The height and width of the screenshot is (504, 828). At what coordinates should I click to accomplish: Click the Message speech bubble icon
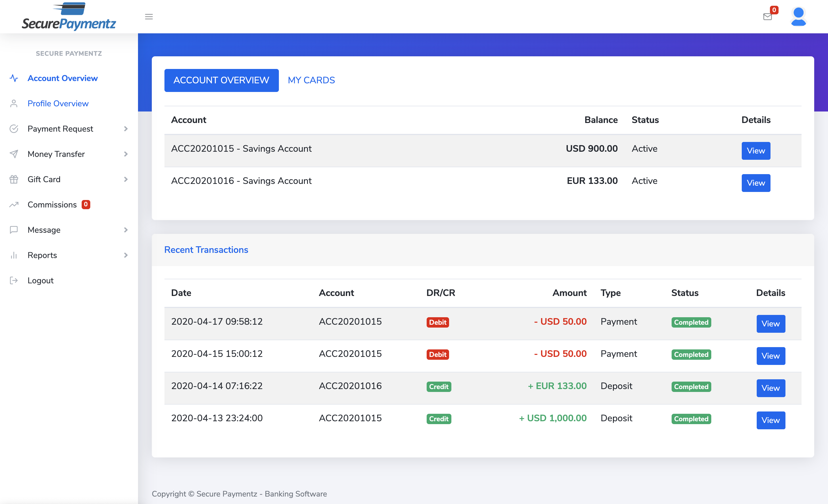pos(14,230)
